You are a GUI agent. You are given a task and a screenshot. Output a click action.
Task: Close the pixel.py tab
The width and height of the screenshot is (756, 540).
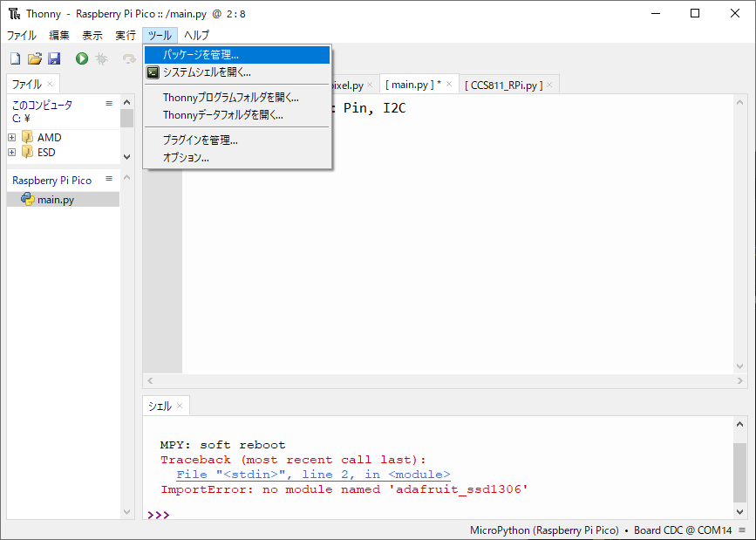[370, 85]
